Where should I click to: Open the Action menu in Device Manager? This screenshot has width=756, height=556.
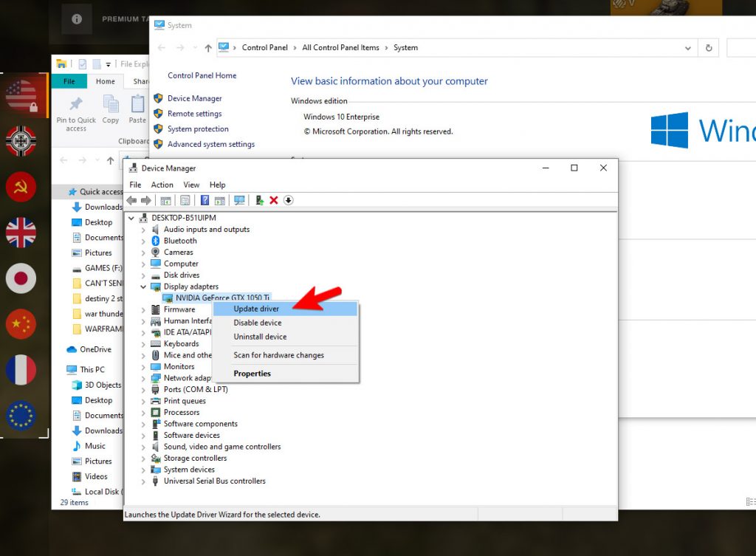point(162,185)
